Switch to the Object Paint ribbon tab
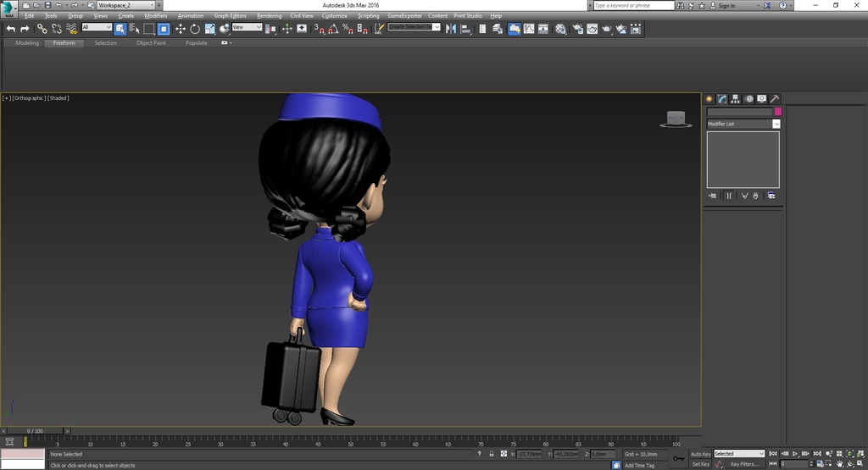Image resolution: width=868 pixels, height=470 pixels. (151, 43)
